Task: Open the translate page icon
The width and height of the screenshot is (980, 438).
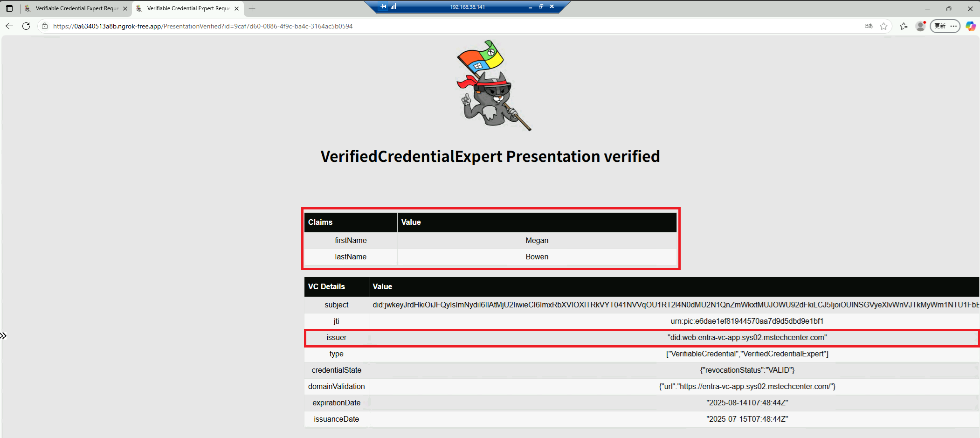Action: pos(869,26)
